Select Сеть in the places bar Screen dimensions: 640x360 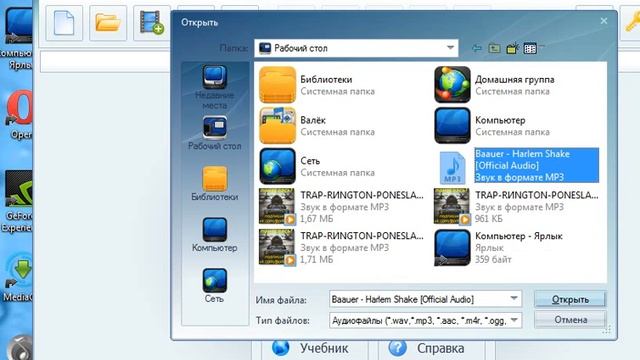point(214,286)
